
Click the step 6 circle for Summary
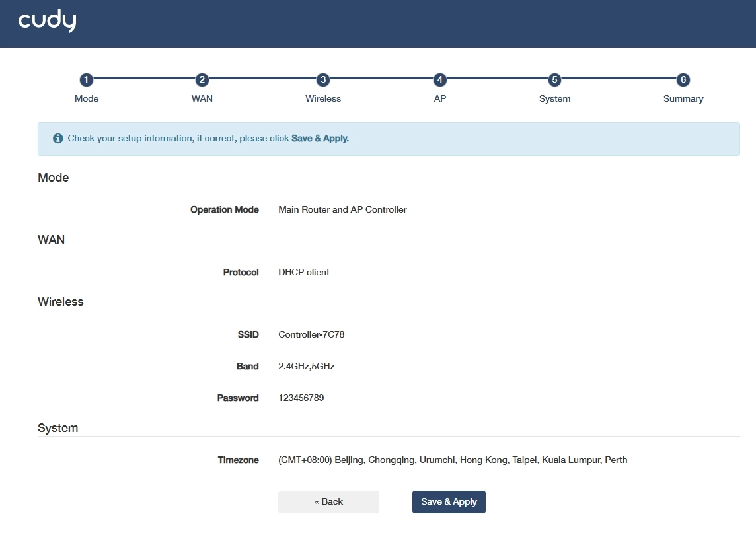pyautogui.click(x=683, y=79)
